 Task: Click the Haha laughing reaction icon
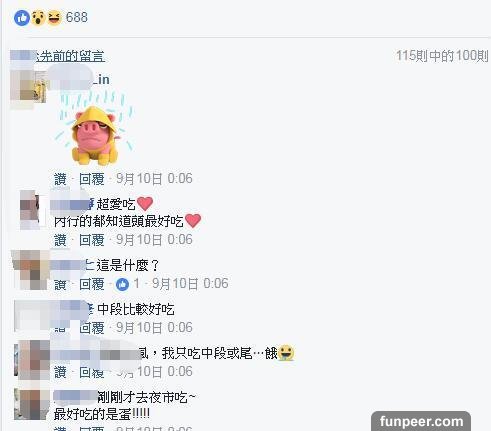click(55, 18)
